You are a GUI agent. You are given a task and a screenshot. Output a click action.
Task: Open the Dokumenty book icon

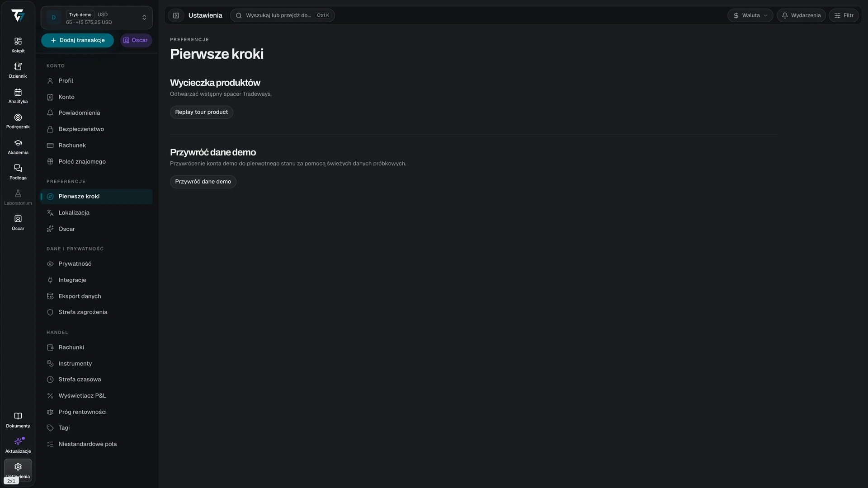(18, 416)
